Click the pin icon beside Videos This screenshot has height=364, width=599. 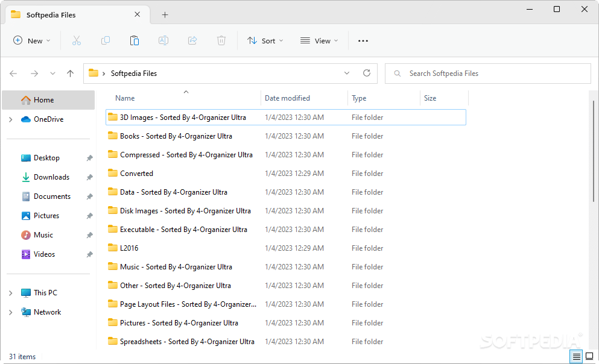click(x=89, y=254)
